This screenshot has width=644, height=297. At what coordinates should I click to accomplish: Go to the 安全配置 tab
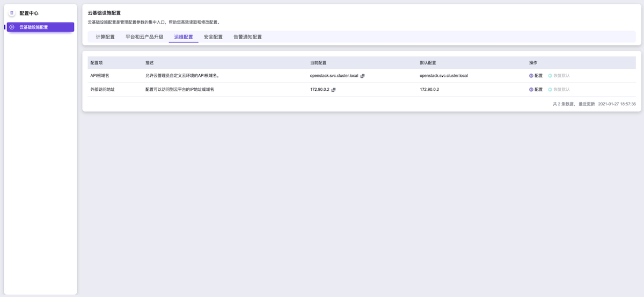(x=213, y=37)
